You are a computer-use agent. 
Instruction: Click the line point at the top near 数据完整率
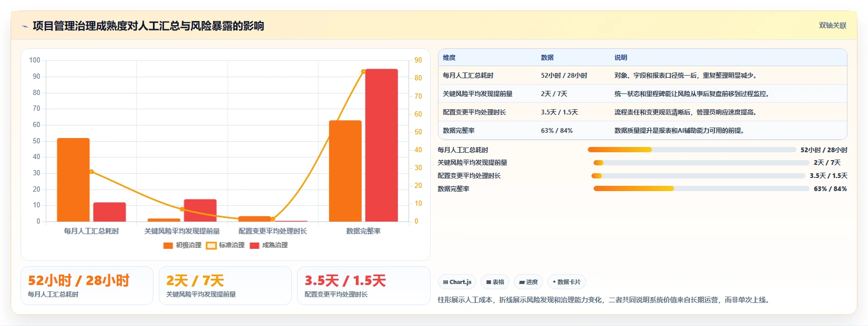click(x=363, y=71)
